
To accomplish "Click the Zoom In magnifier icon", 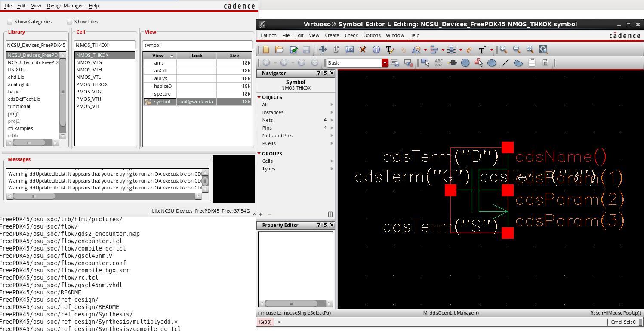I will coord(503,49).
